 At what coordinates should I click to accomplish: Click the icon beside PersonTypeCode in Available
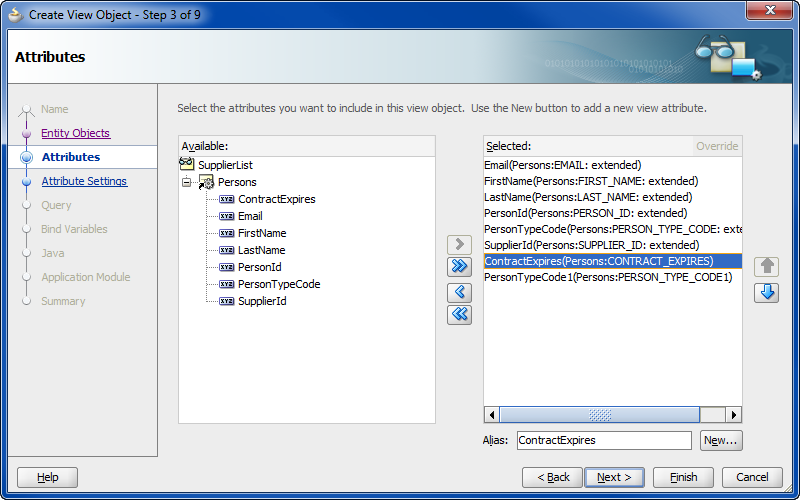point(227,284)
